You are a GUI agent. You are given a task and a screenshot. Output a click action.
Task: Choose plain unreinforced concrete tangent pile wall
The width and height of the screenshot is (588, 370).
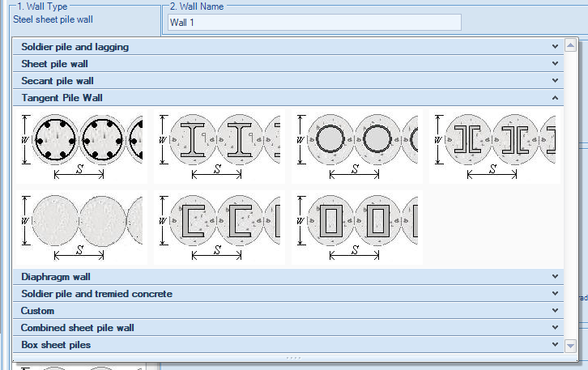81,228
